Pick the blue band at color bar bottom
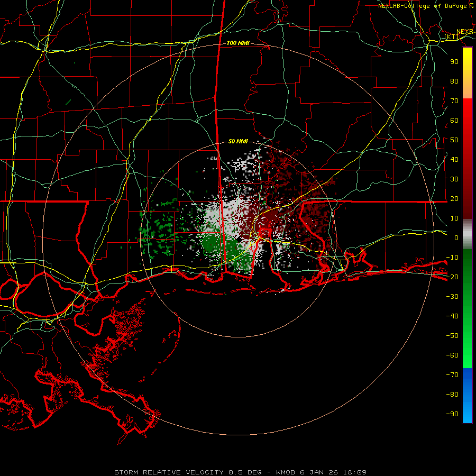The image size is (476, 476). [467, 396]
